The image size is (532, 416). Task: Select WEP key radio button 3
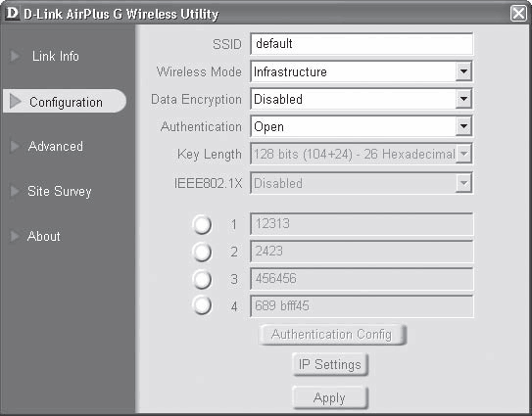coord(202,279)
